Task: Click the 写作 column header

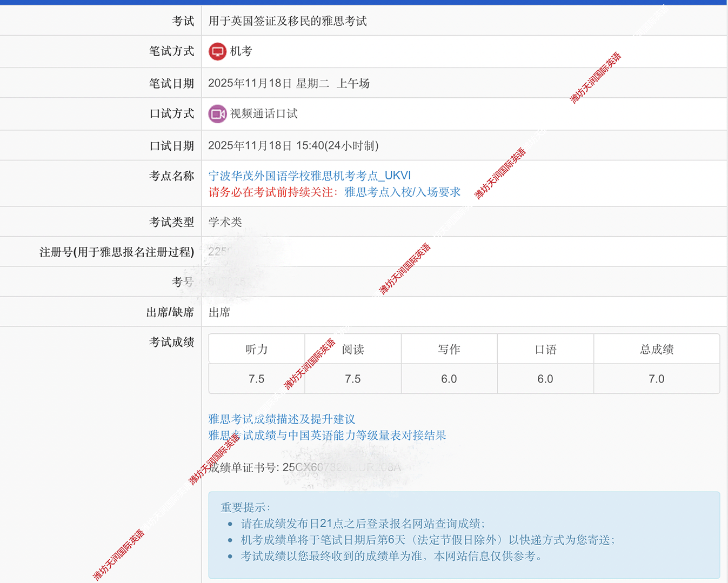Action: (x=449, y=349)
